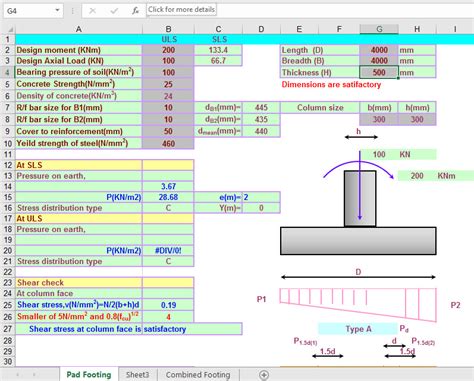474x381 pixels.
Task: Click the Column size label cell
Action: coord(320,107)
